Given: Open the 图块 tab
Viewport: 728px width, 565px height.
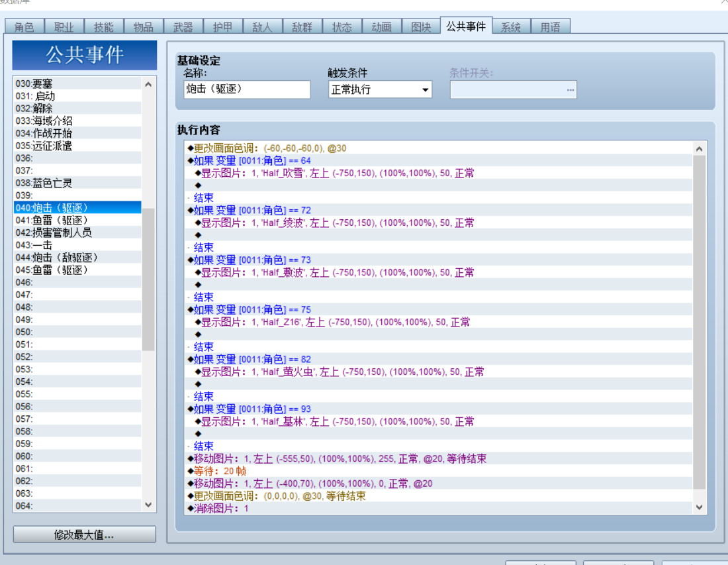Looking at the screenshot, I should (x=421, y=27).
